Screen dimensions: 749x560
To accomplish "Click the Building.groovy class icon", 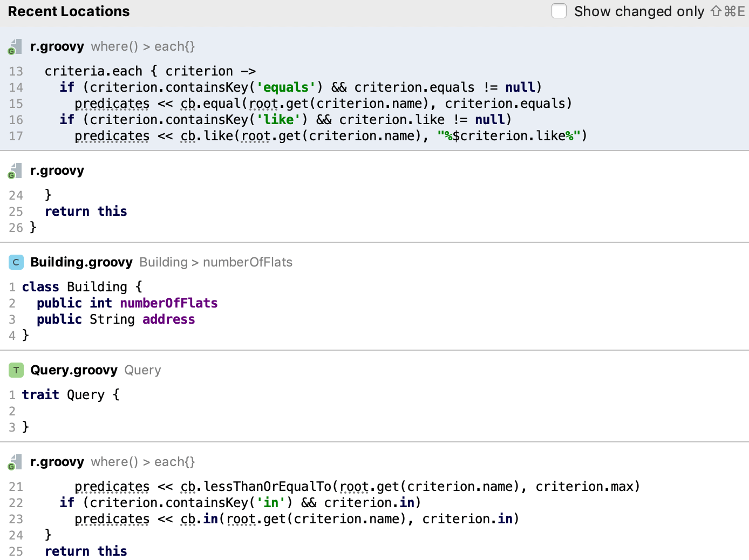I will click(x=16, y=262).
